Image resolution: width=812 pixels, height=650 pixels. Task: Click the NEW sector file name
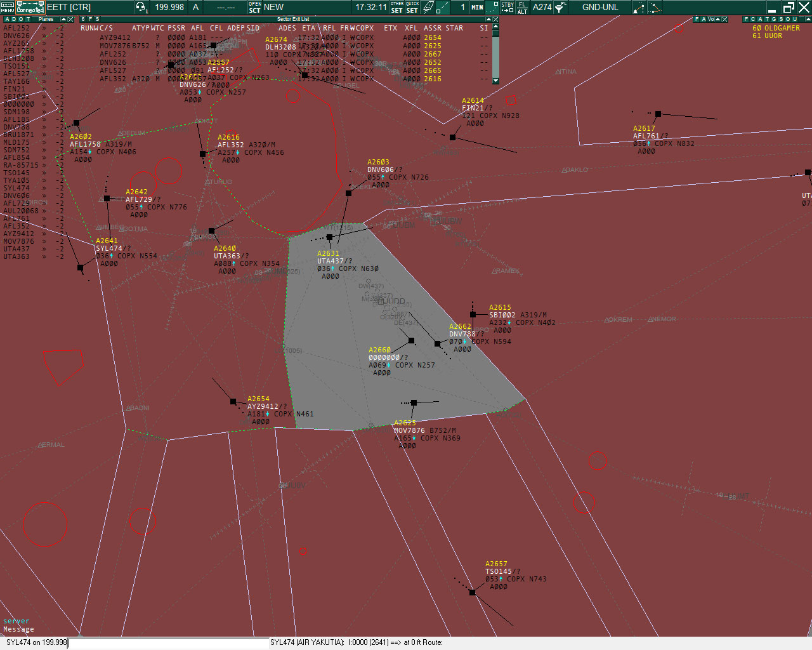[x=273, y=7]
